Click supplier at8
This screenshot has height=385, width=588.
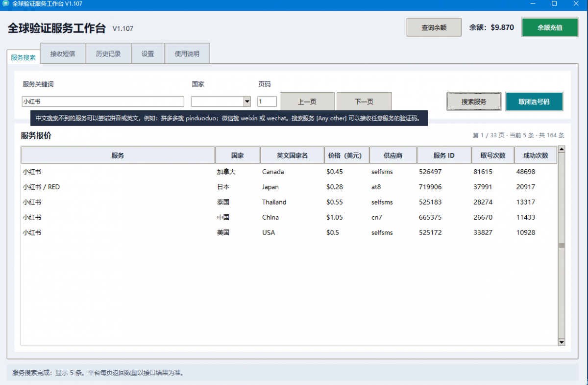376,187
